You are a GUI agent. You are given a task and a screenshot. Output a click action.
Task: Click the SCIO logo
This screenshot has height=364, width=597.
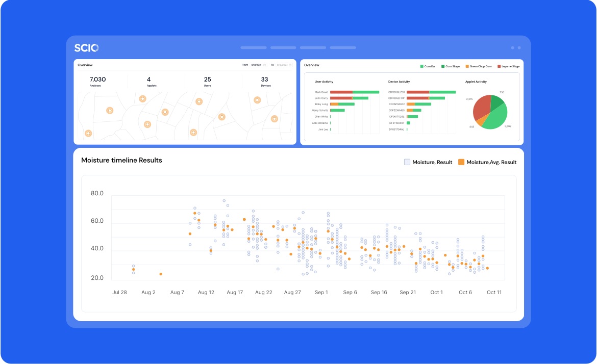[x=86, y=48]
